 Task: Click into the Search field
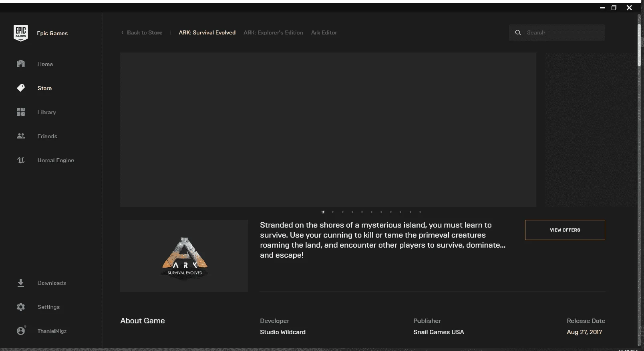[x=557, y=32]
